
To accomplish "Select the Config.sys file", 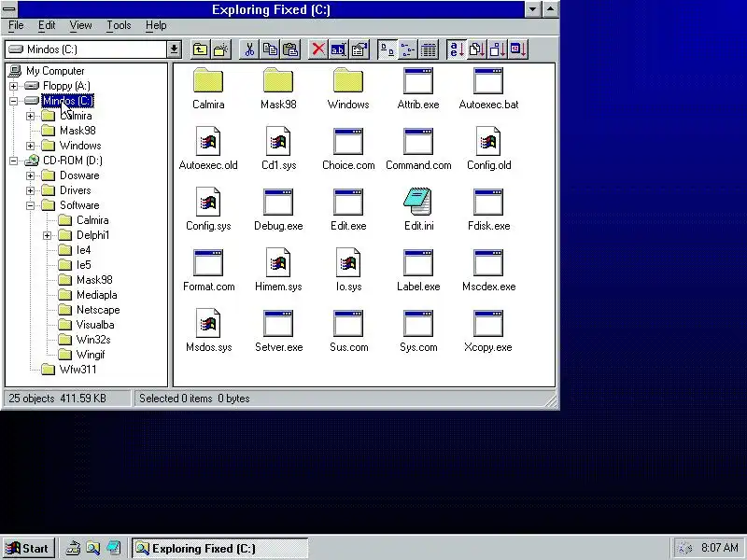I will [208, 209].
